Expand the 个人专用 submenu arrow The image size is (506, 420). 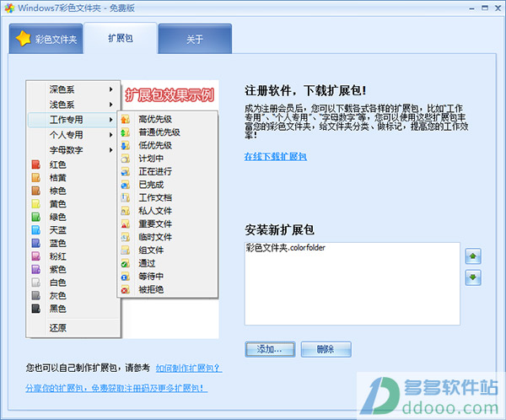110,135
